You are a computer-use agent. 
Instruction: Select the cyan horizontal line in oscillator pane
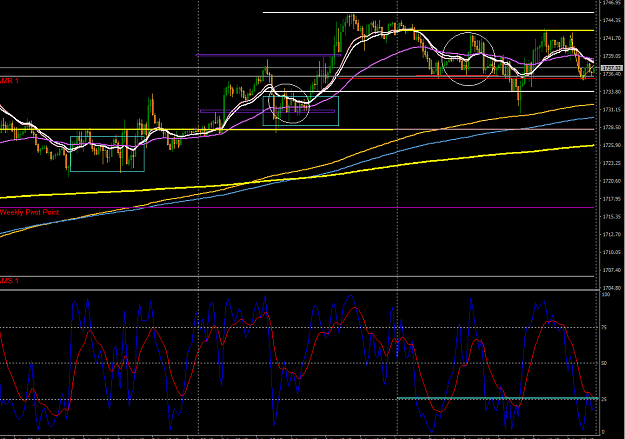coord(497,398)
